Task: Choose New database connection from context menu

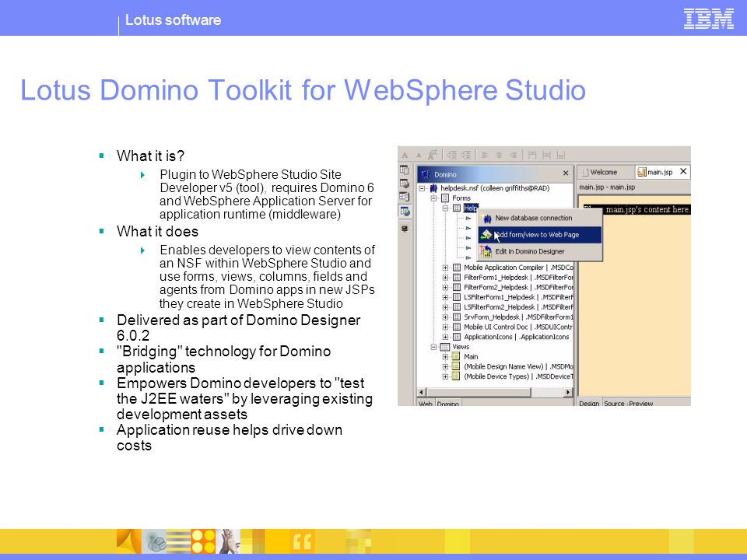Action: click(x=540, y=218)
